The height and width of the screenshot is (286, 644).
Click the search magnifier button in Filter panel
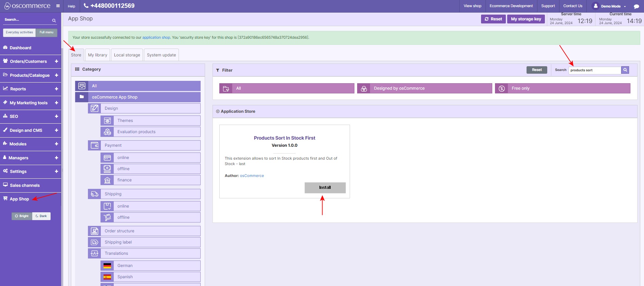pyautogui.click(x=625, y=70)
